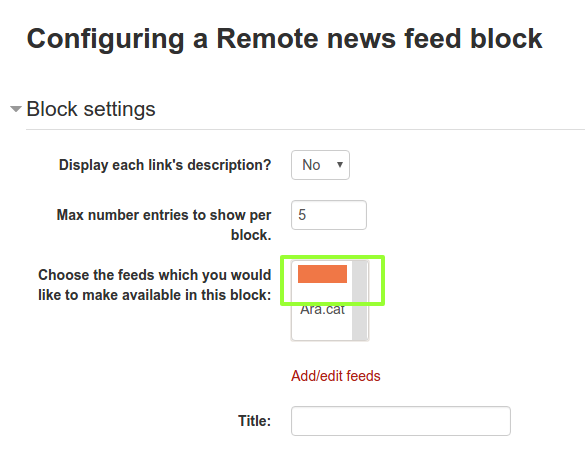Click the Choose the feeds label text
585x453 pixels.
pos(154,285)
